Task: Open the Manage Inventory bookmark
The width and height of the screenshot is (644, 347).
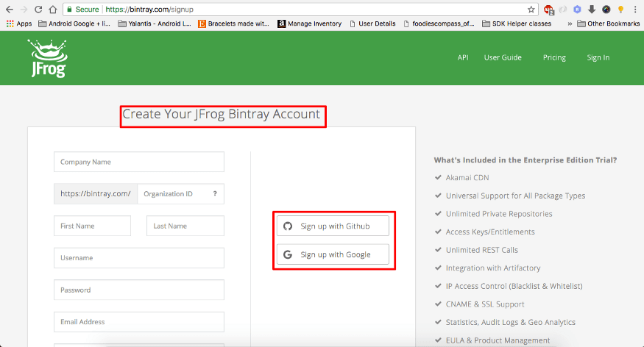Action: point(310,24)
